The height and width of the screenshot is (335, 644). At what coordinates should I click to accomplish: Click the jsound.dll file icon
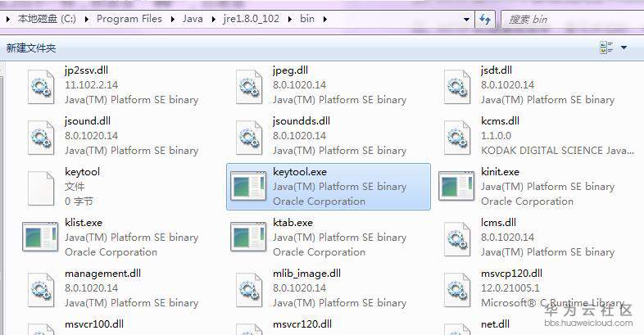click(41, 138)
